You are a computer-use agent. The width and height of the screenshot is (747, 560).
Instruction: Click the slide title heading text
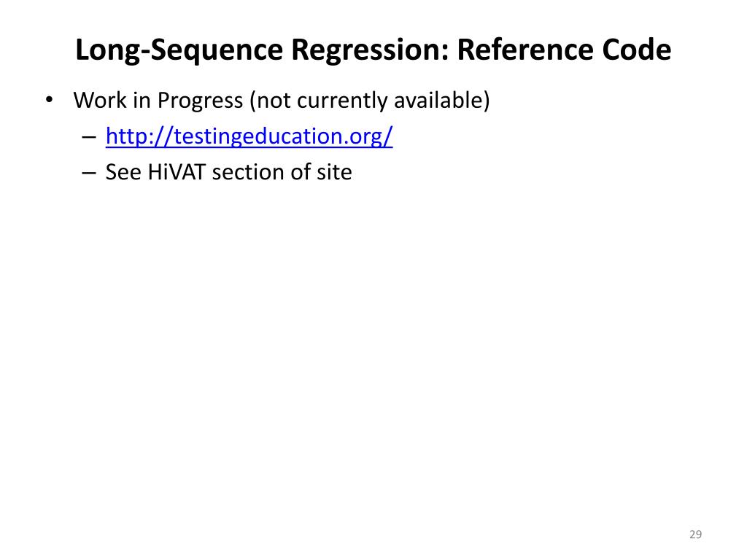click(x=373, y=50)
